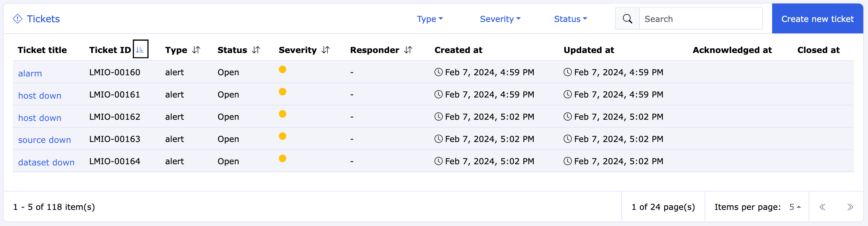Change items per page value
868x226 pixels.
795,207
